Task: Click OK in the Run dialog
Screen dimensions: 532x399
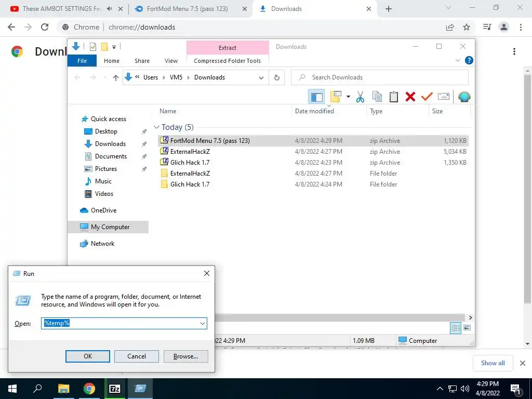Action: point(87,356)
